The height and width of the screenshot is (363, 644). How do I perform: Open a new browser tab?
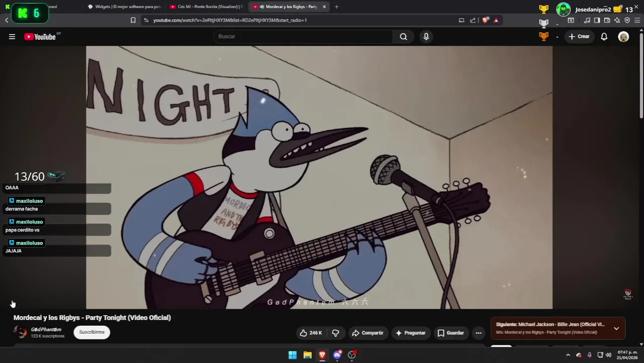[x=337, y=7]
